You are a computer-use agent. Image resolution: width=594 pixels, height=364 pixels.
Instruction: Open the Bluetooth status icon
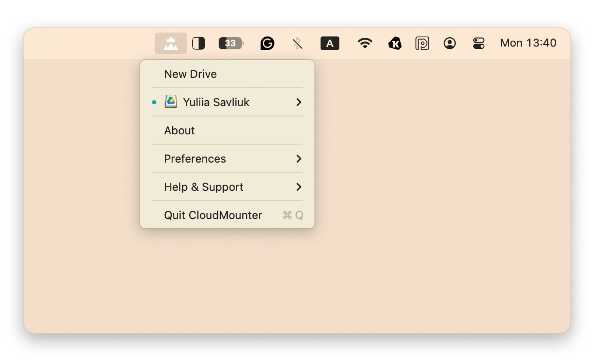coord(297,43)
